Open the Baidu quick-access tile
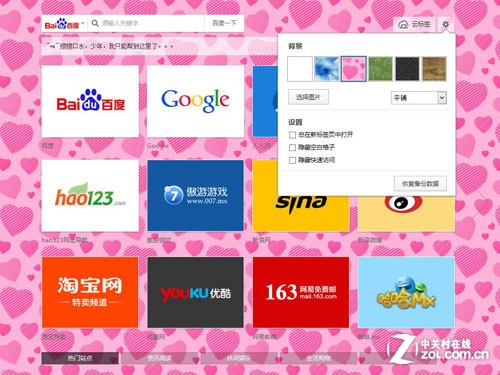This screenshot has width=500, height=375. pos(90,101)
